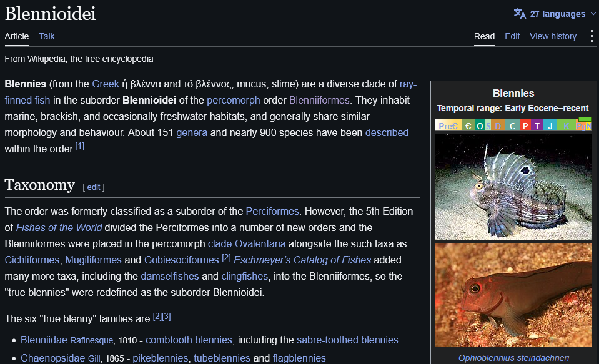The image size is (599, 364).
Task: Follow the pikeblennies link
Action: point(161,358)
